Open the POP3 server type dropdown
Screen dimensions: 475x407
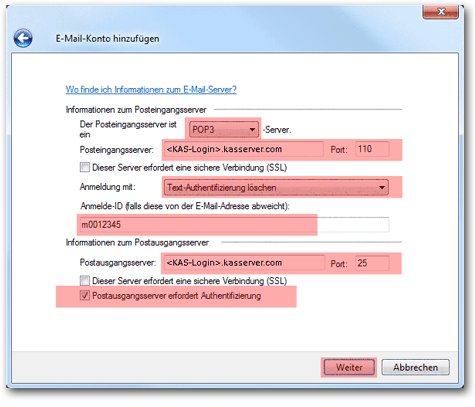pyautogui.click(x=224, y=129)
